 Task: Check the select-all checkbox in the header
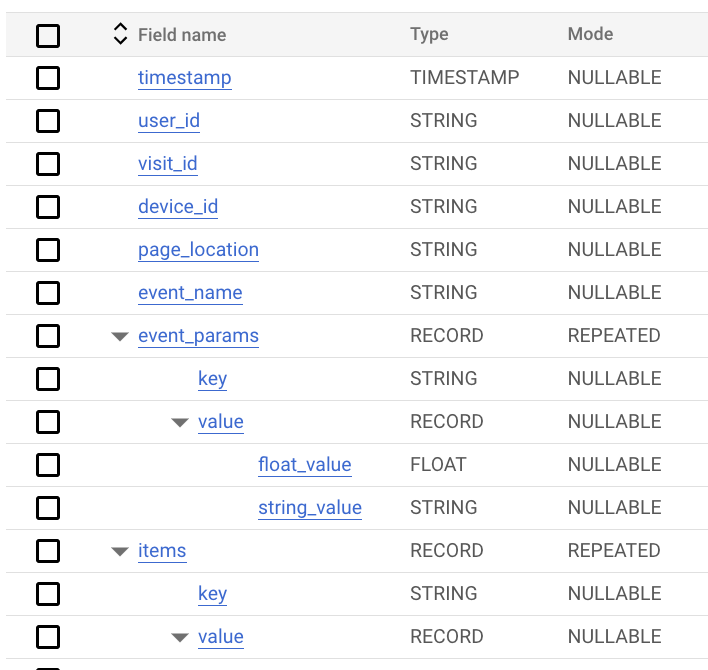48,36
